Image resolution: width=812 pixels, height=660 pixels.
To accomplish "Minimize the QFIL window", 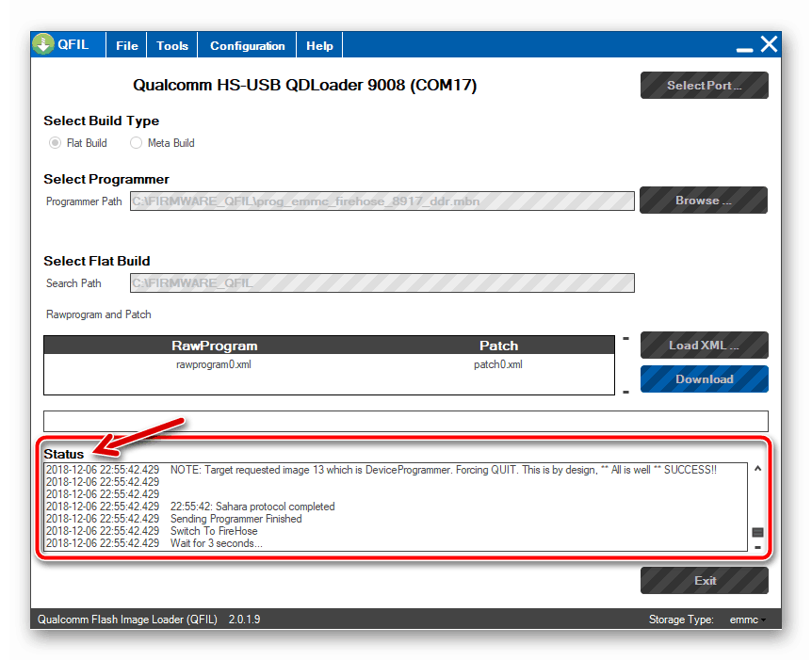I will (744, 50).
